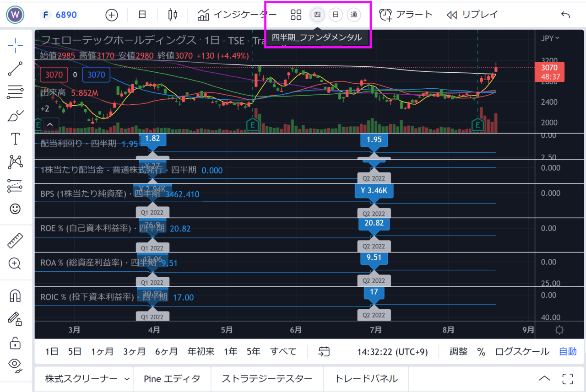Image resolution: width=586 pixels, height=392 pixels.
Task: Select the 1株当たり配当金 indicator legend
Action: (x=119, y=170)
